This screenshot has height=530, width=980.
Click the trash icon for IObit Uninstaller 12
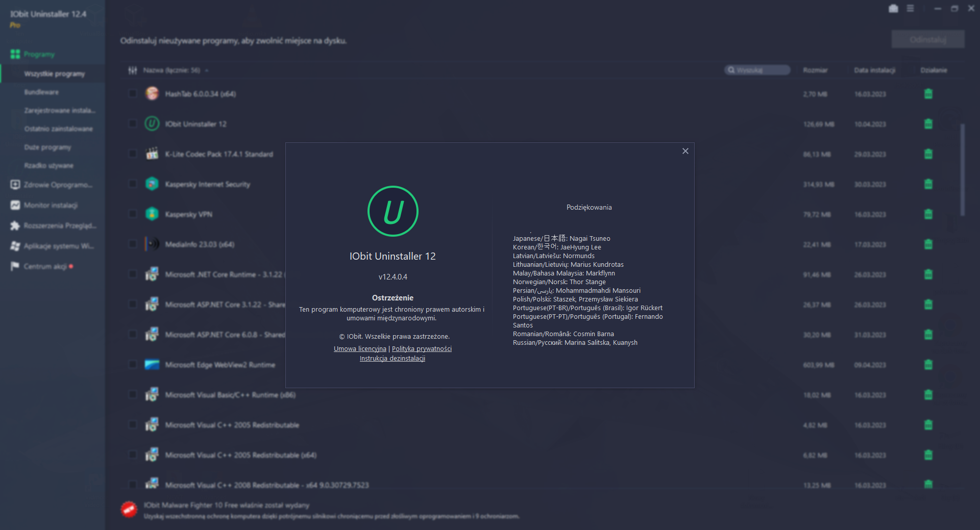tap(928, 124)
